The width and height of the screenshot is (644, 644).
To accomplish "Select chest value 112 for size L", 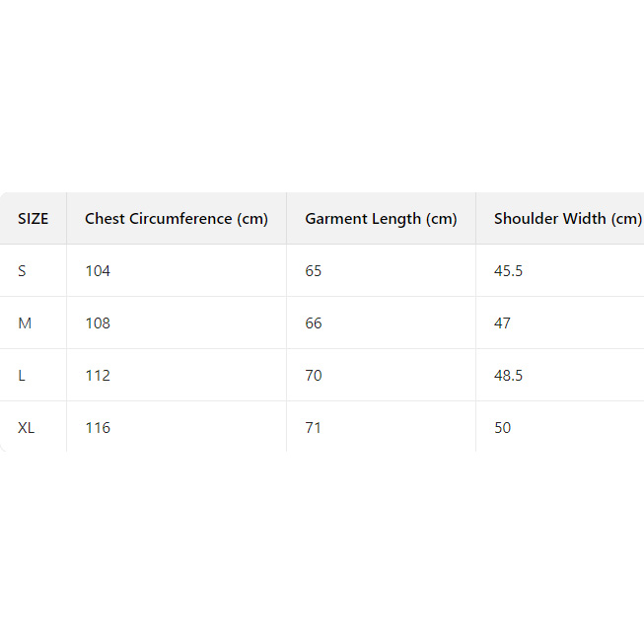I will pos(98,376).
